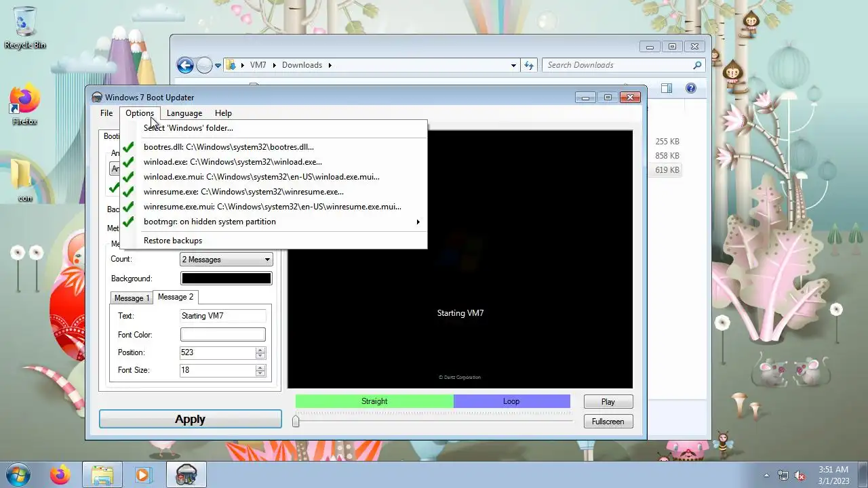Open the Count '2 Messages' dropdown
868x488 pixels.
(x=226, y=260)
